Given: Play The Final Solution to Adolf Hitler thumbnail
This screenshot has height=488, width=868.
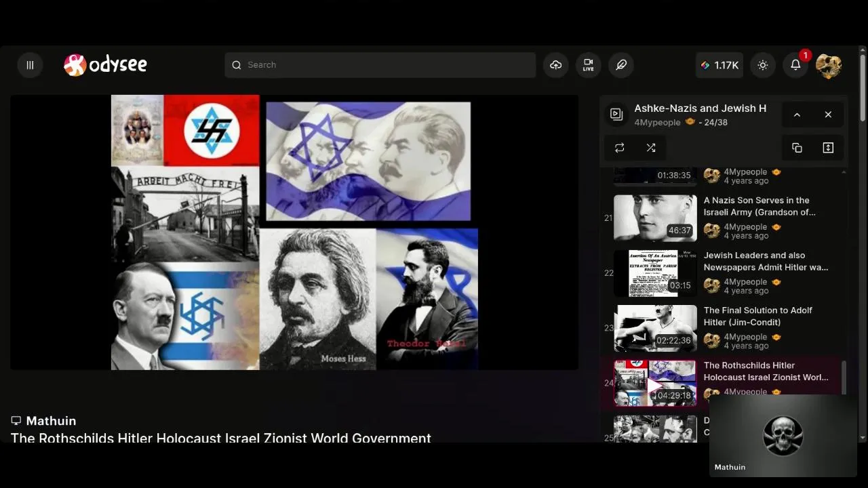Looking at the screenshot, I should (x=655, y=328).
